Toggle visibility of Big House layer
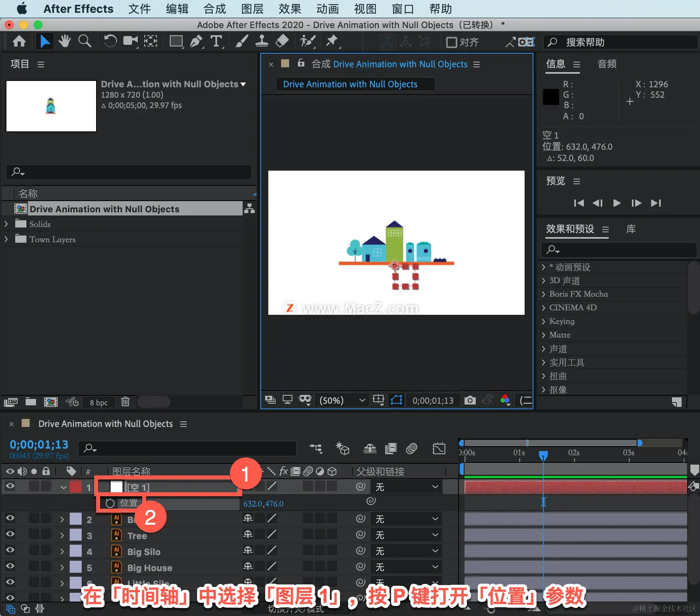The height and width of the screenshot is (616, 700). click(10, 567)
